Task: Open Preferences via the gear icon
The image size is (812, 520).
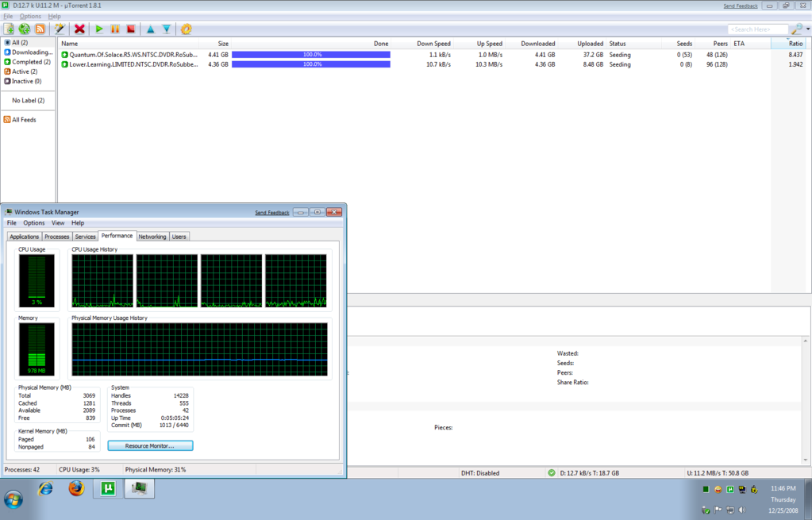Action: [x=186, y=29]
